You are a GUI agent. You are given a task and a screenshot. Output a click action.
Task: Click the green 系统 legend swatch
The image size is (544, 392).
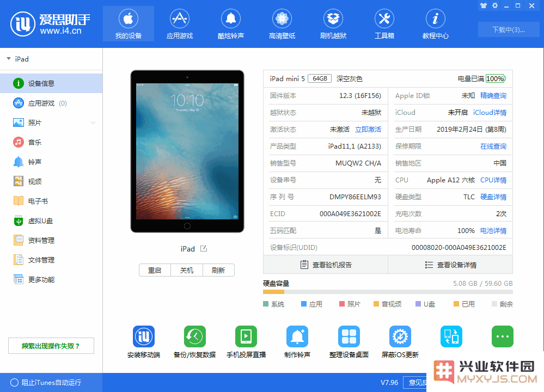click(266, 304)
